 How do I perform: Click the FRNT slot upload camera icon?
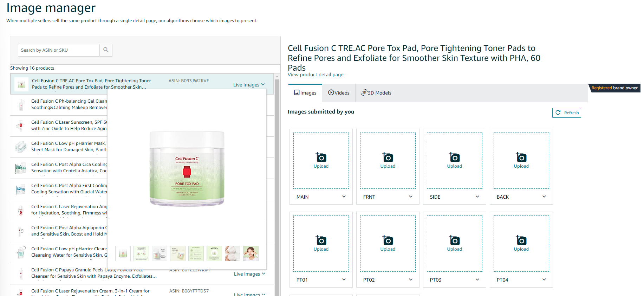click(x=388, y=157)
